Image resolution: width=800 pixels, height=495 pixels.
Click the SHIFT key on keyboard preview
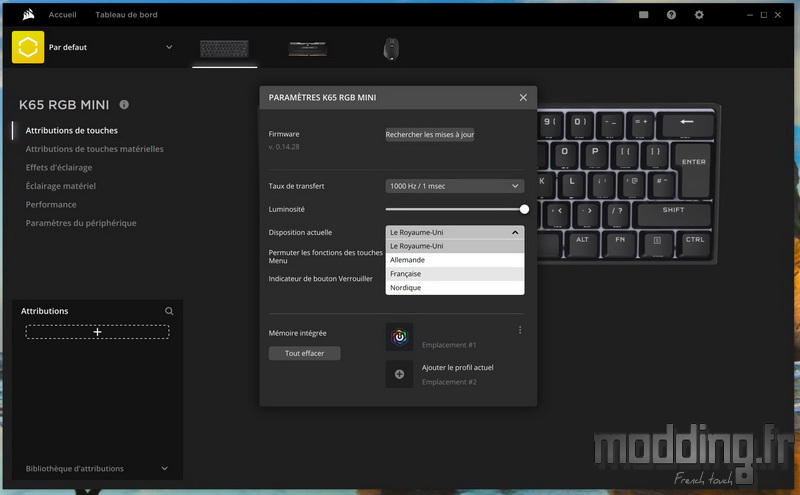(x=673, y=214)
